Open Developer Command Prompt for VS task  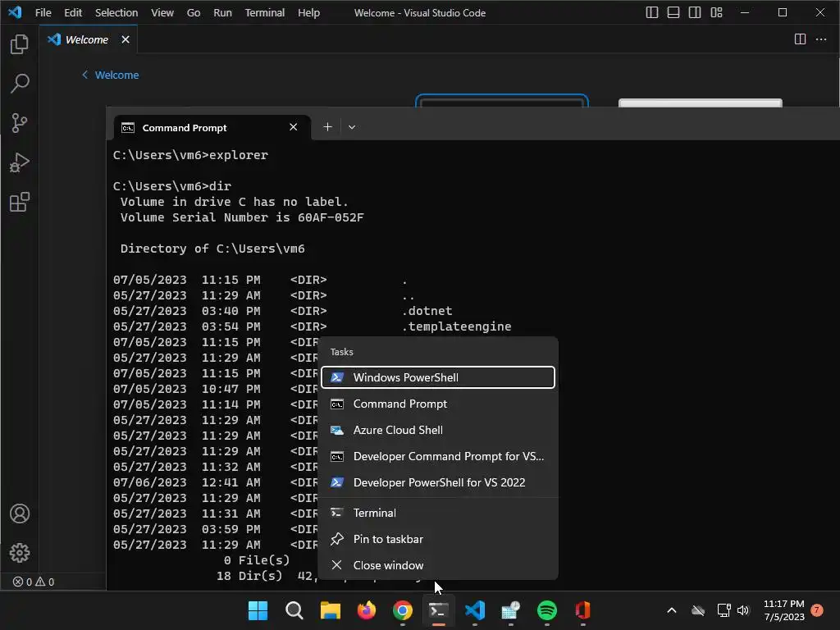click(438, 456)
